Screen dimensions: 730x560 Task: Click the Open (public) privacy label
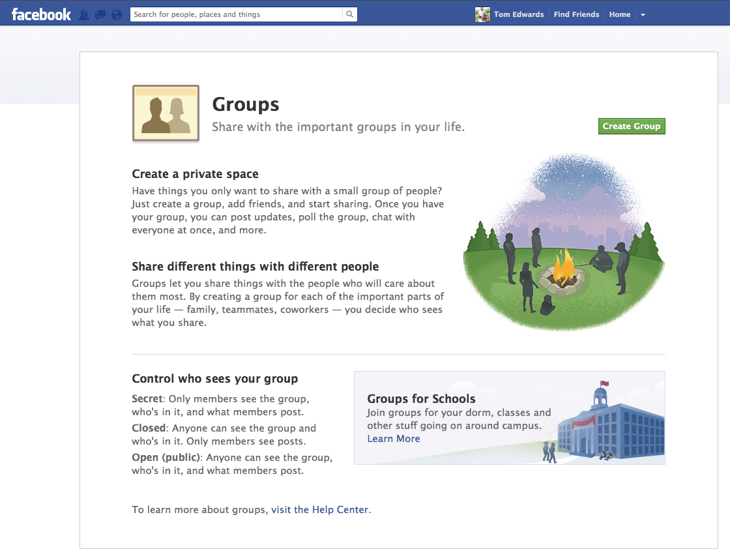(166, 458)
